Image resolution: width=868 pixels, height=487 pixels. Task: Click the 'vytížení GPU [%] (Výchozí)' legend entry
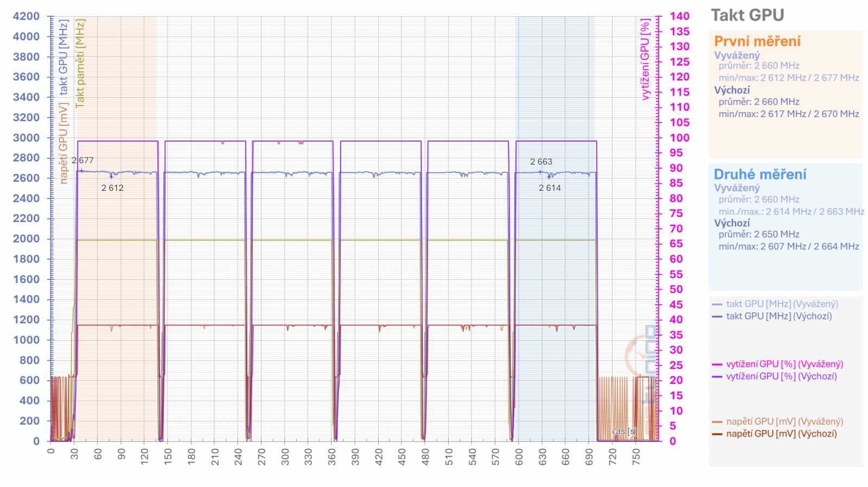pyautogui.click(x=781, y=376)
